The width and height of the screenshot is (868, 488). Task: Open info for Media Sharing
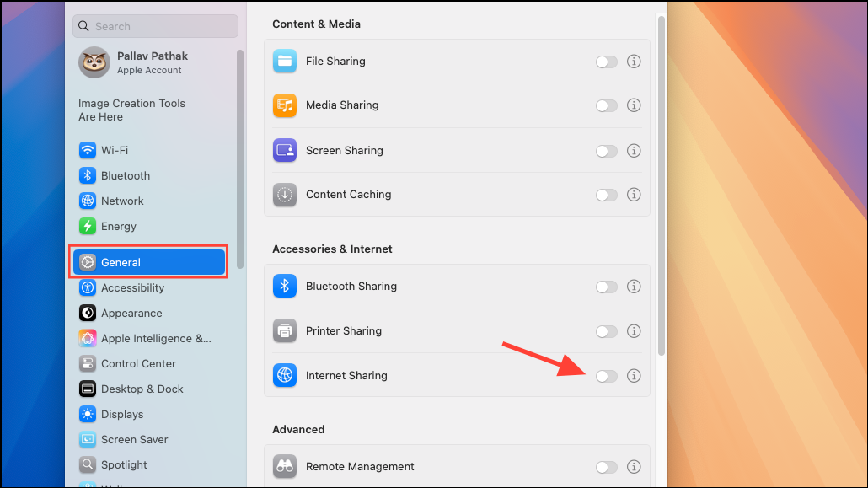(634, 105)
